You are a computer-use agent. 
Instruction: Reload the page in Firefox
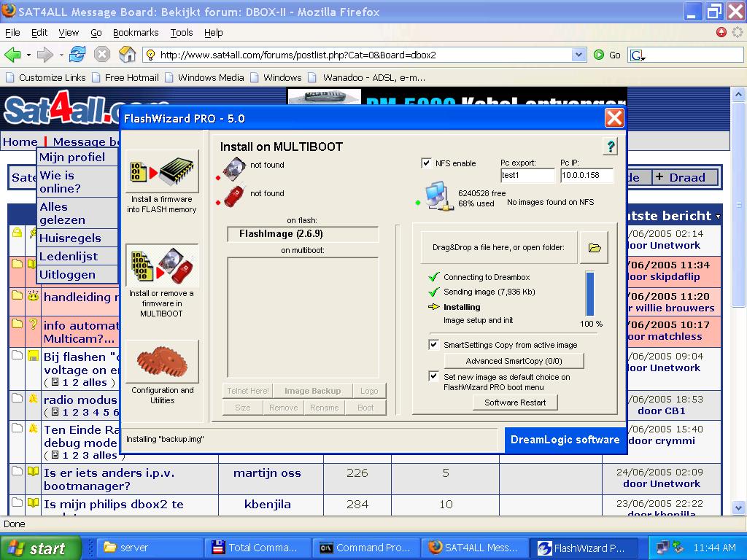pos(77,55)
